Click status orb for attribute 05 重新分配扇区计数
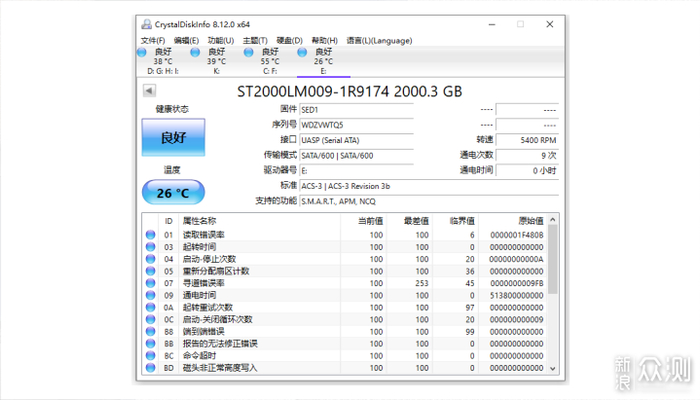The height and width of the screenshot is (400, 700). 150,271
